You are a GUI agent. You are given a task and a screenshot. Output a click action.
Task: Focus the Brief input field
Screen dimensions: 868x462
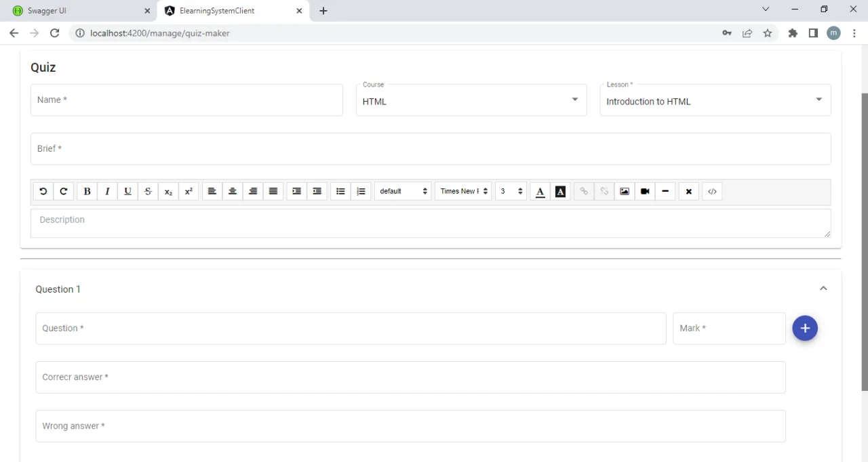(431, 149)
